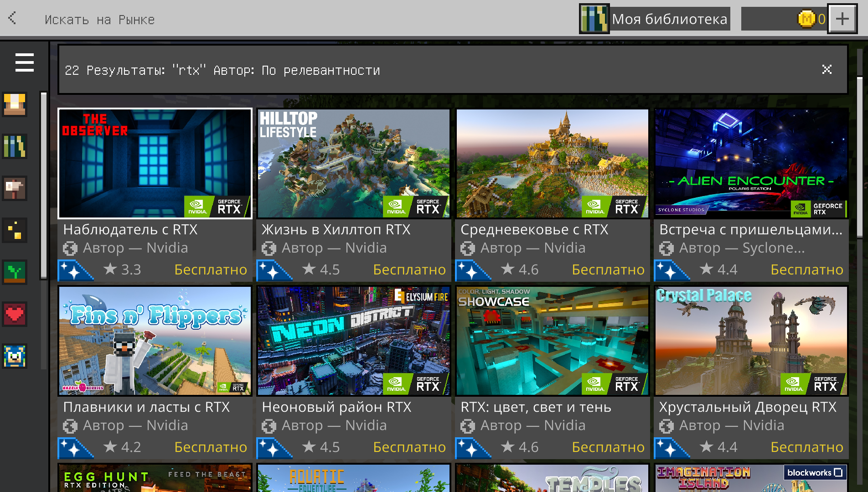868x492 pixels.
Task: Go back with the top-left arrow
Action: pyautogui.click(x=13, y=18)
